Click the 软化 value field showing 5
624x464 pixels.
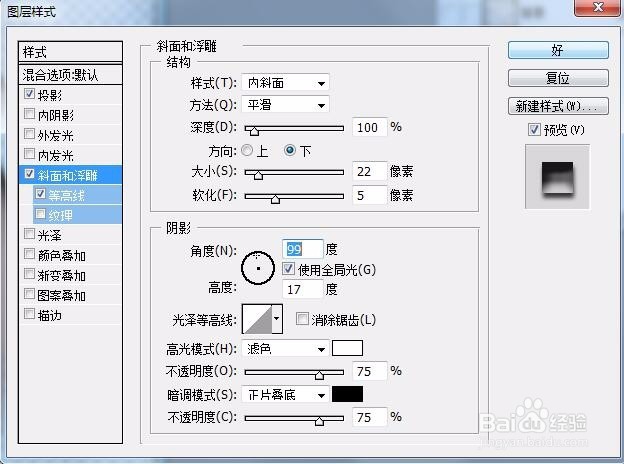click(x=369, y=195)
